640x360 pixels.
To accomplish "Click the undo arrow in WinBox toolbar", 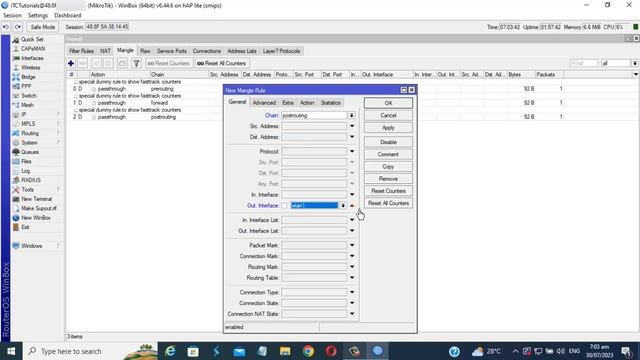I will [6, 27].
